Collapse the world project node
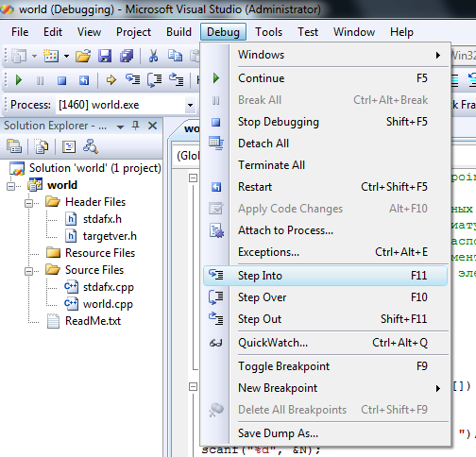 pos(10,186)
